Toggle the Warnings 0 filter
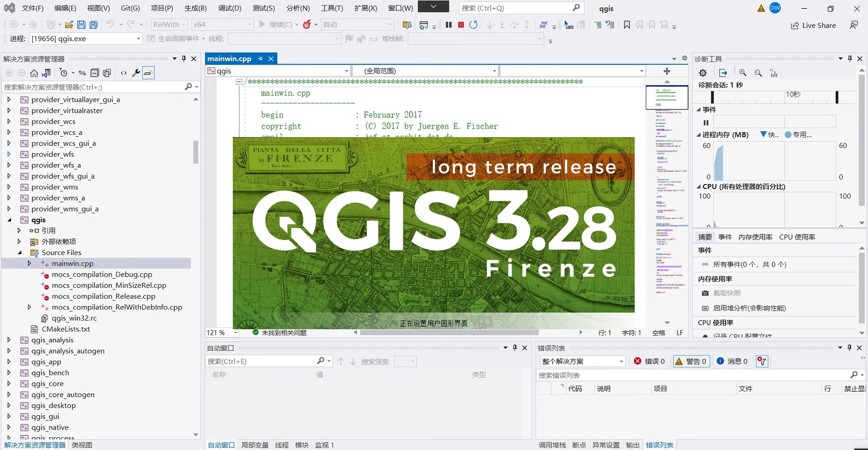 [692, 361]
